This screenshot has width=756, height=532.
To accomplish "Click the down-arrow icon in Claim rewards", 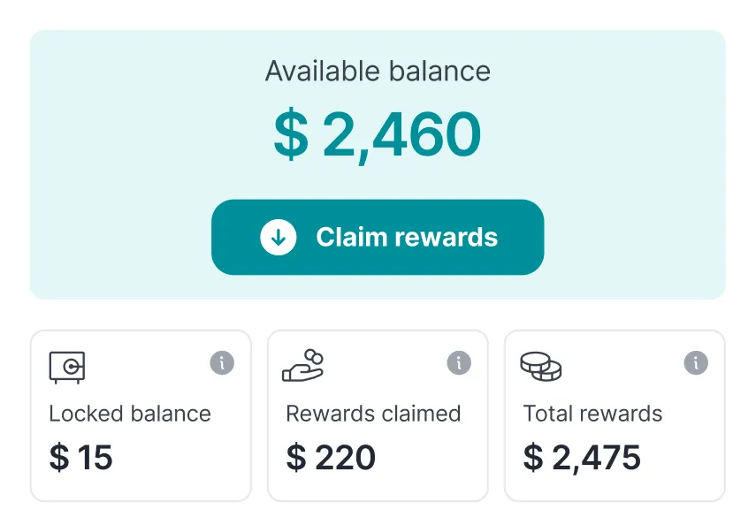I will [278, 237].
